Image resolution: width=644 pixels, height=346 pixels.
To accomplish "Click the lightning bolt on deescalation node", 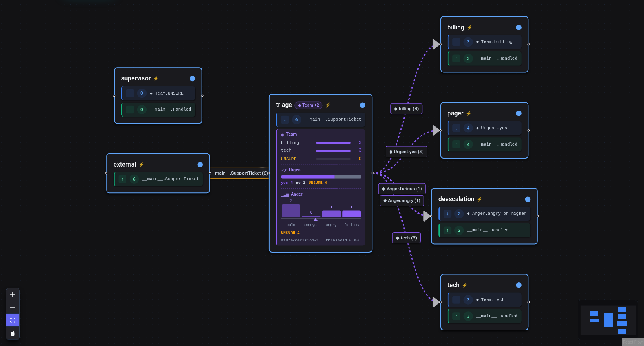I will click(479, 199).
